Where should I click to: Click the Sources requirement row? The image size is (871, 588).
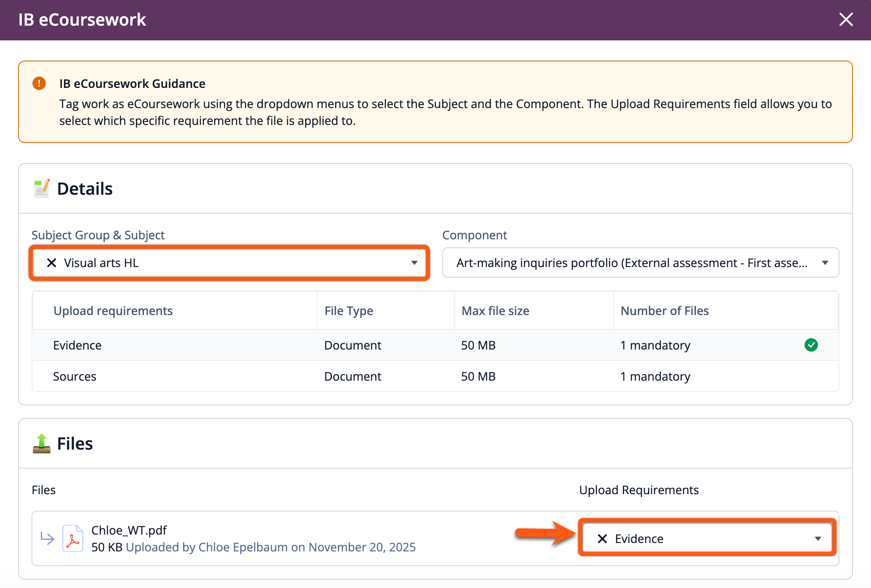(75, 376)
